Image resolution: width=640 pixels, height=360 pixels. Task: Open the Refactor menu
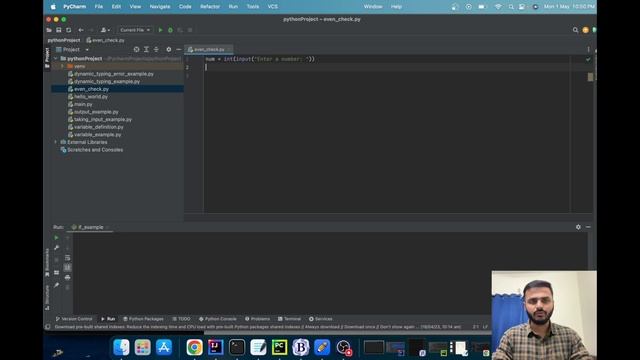pos(210,7)
